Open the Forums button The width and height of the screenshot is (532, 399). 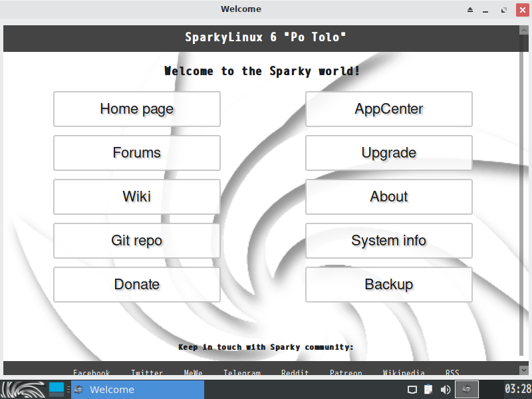(137, 153)
